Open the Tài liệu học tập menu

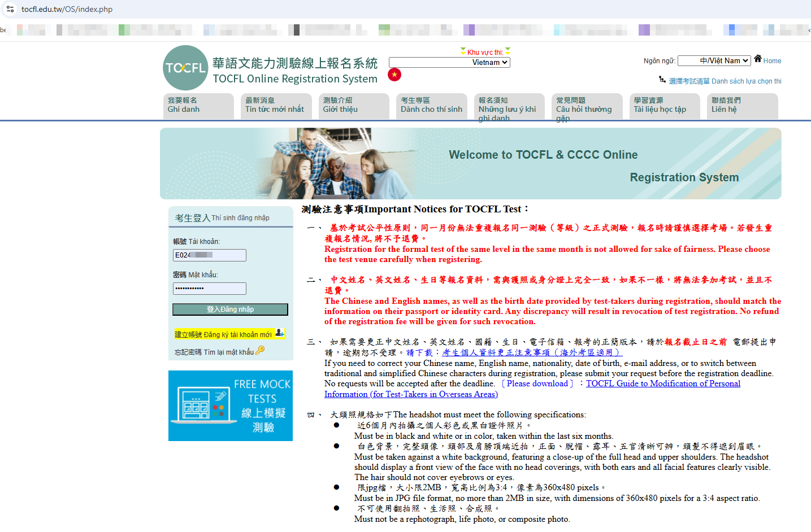pos(665,106)
